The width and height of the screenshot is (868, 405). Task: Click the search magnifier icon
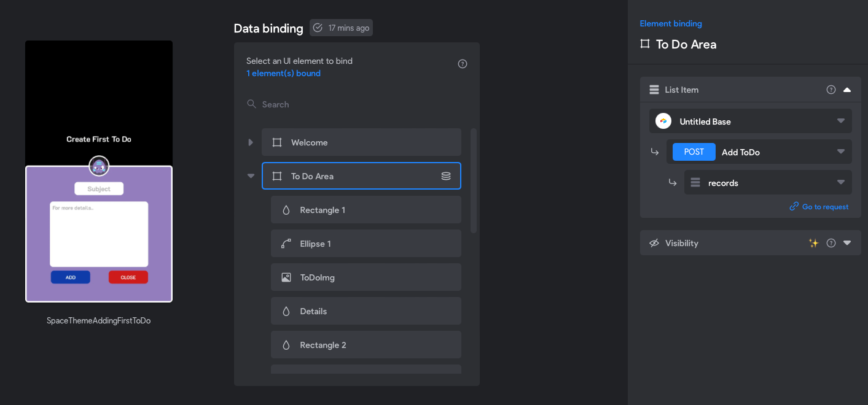[x=251, y=104]
